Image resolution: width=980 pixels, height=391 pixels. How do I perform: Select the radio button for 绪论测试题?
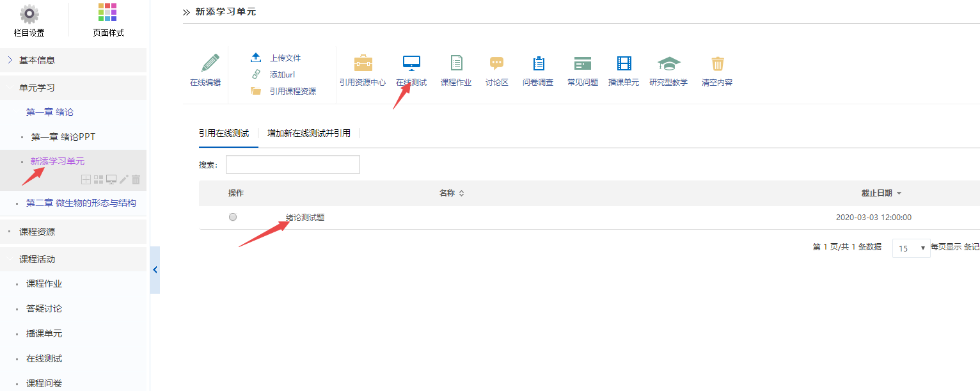pos(233,217)
